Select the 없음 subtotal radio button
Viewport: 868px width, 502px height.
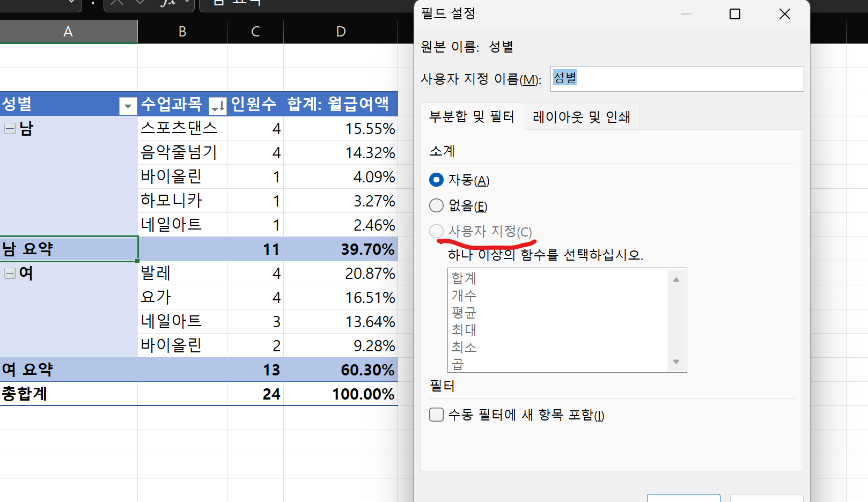(437, 205)
